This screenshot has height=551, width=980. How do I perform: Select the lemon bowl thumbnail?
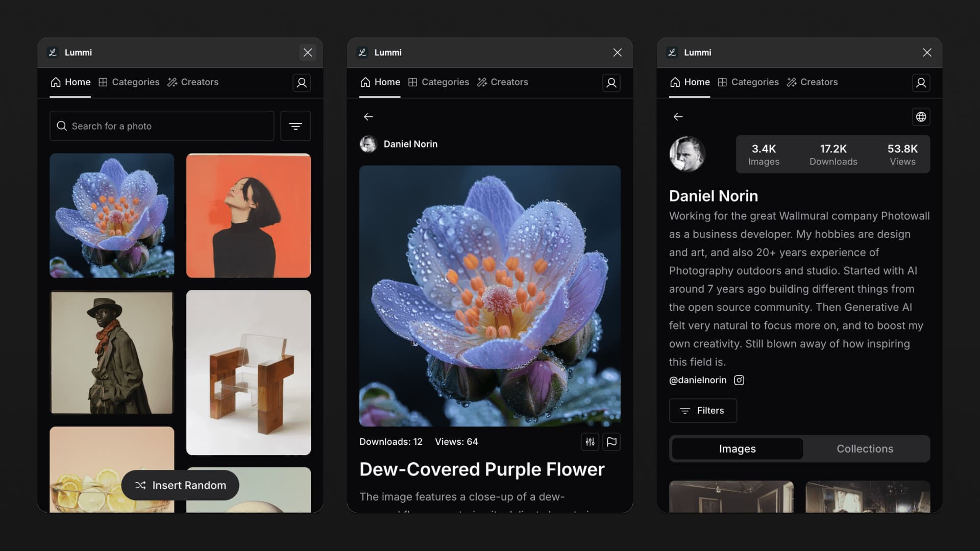click(x=112, y=469)
